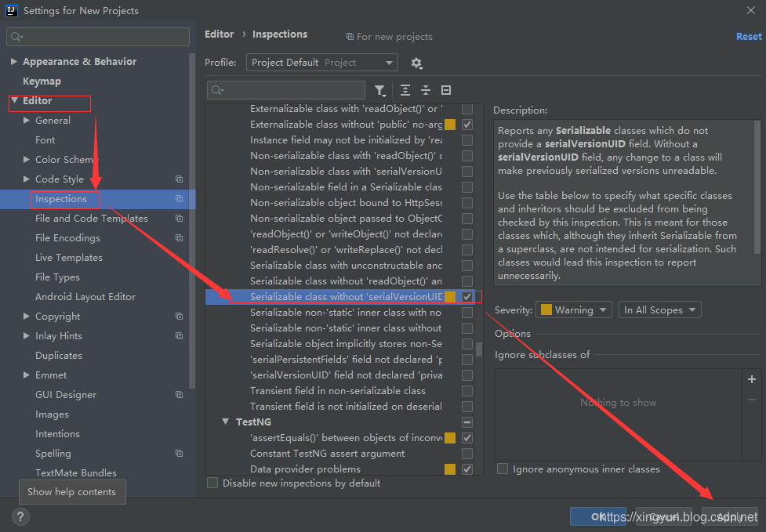The height and width of the screenshot is (532, 766).
Task: Expand the Color Scheme subsection arrow
Action: click(x=27, y=160)
